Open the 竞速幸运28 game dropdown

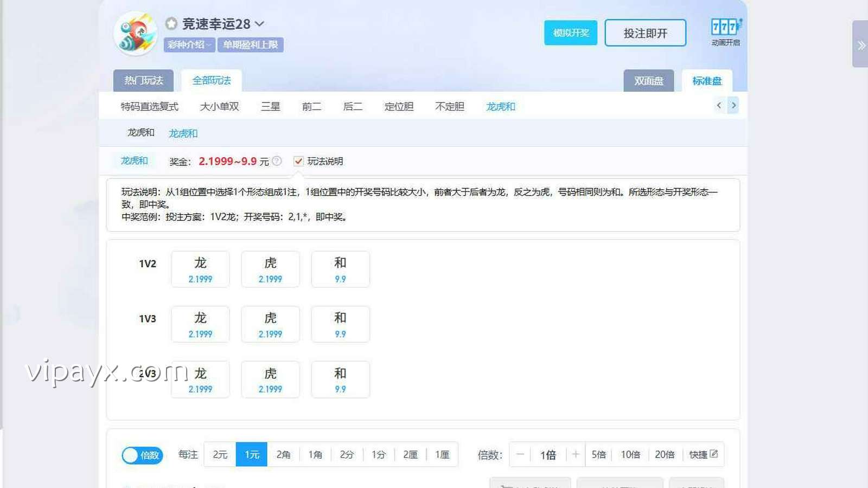coord(259,24)
